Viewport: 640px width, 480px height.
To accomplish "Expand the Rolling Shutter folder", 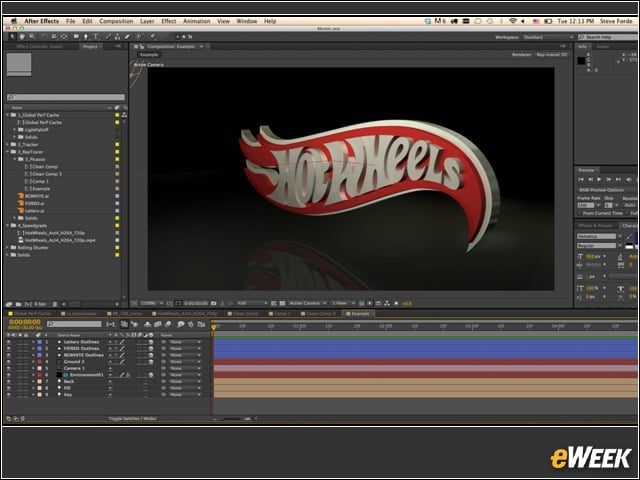I will [7, 247].
